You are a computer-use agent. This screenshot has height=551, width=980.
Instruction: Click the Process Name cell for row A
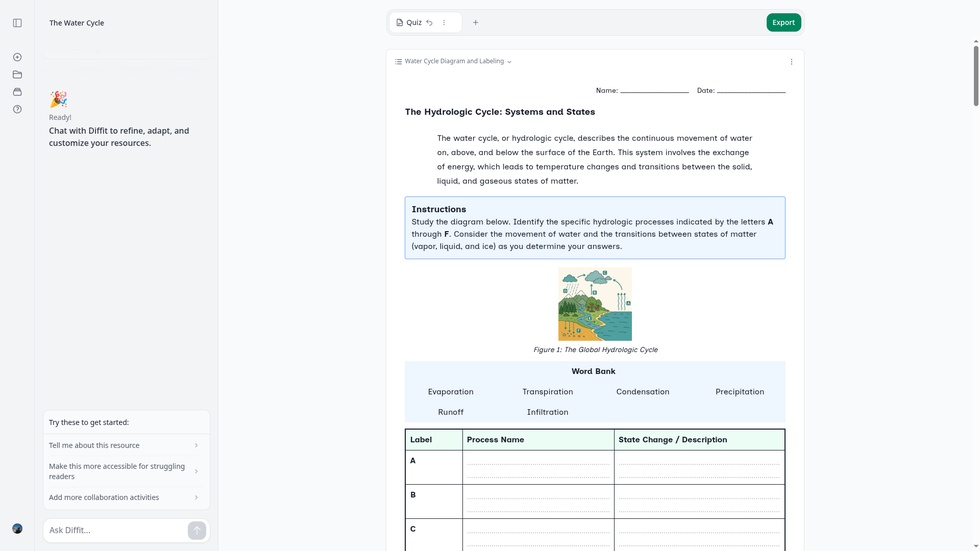538,467
